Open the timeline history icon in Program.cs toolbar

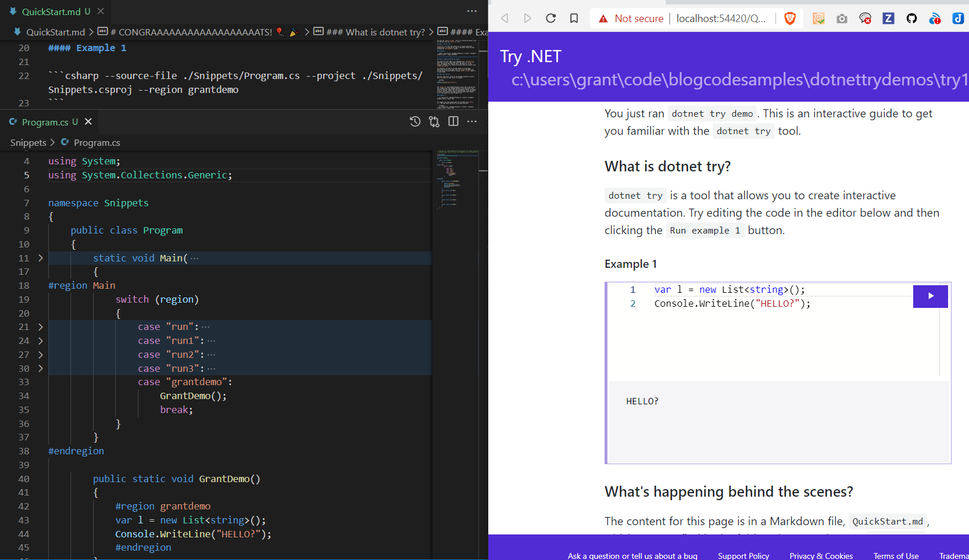(x=415, y=121)
